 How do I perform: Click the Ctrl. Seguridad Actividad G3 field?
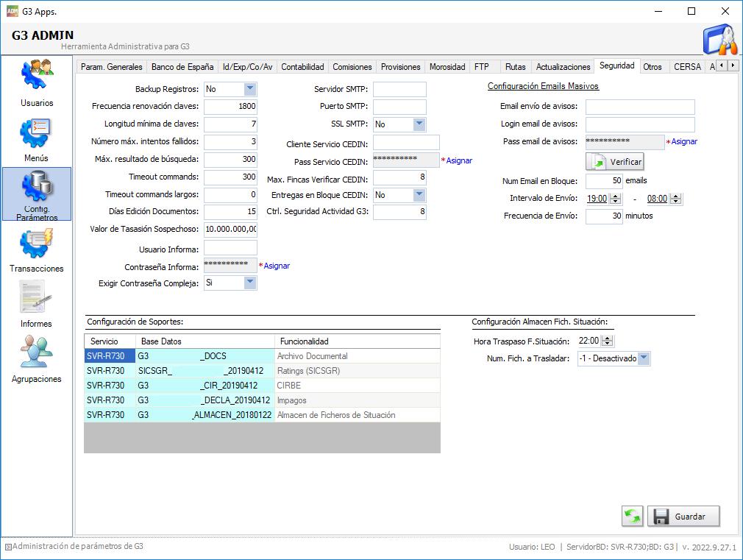pyautogui.click(x=399, y=212)
